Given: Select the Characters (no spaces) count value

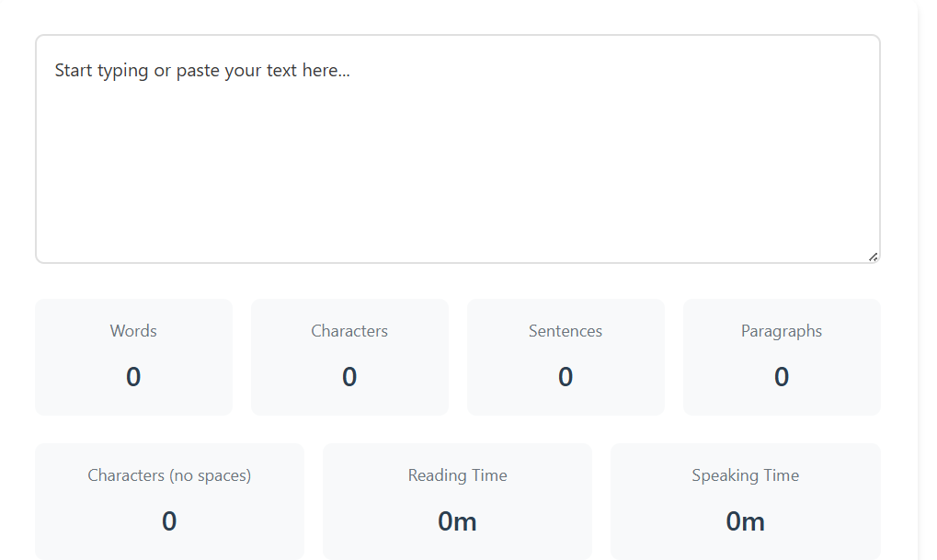Looking at the screenshot, I should click(x=169, y=521).
